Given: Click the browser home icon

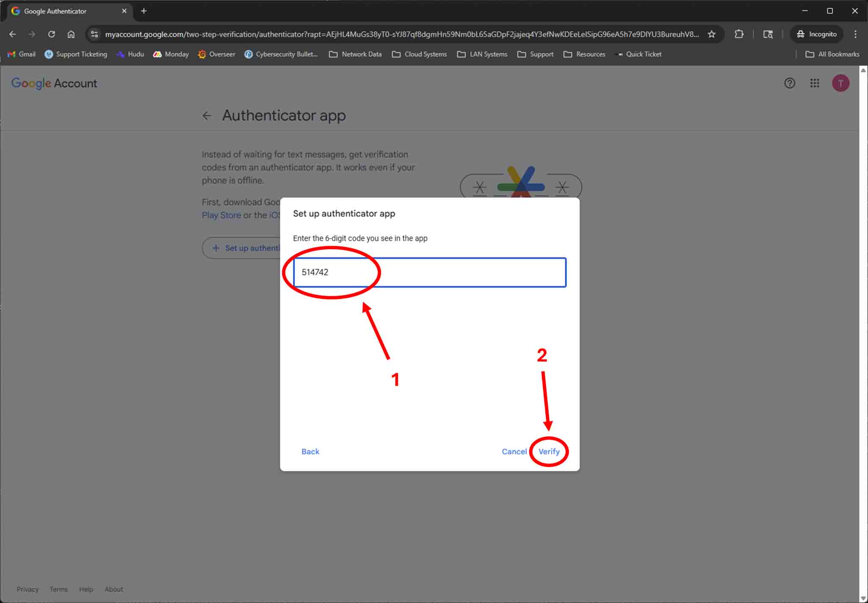Looking at the screenshot, I should tap(71, 34).
